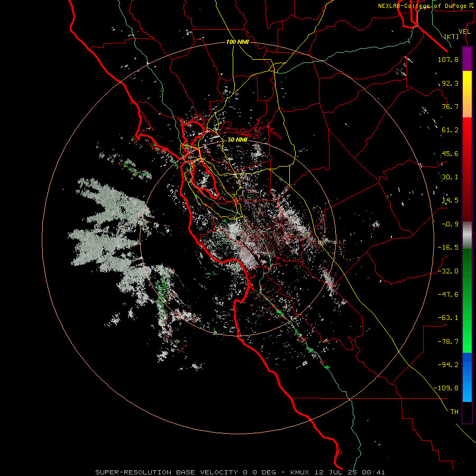Click the 76.7 scale value
The width and height of the screenshot is (476, 476).
coord(450,106)
